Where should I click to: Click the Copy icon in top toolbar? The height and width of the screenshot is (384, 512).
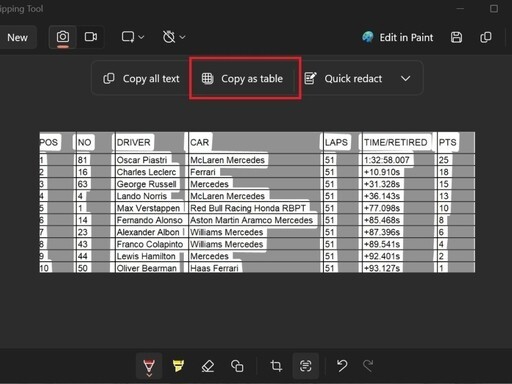[x=486, y=37]
